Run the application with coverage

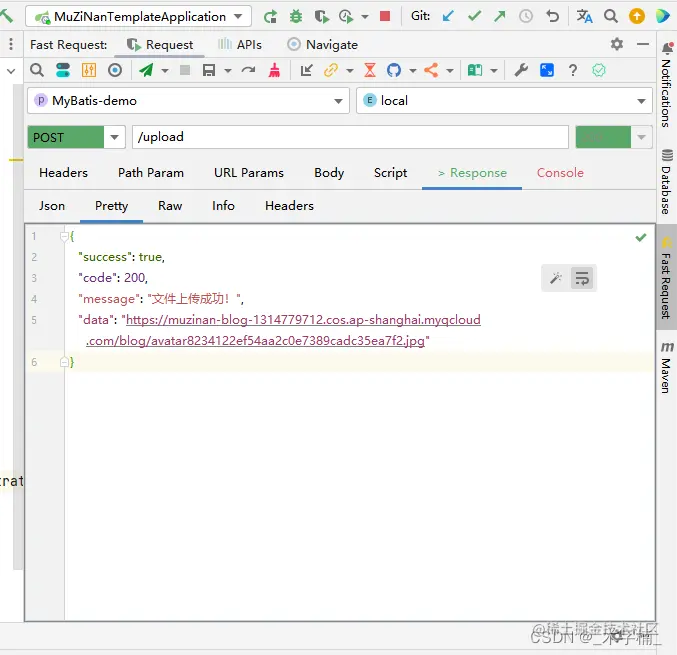pyautogui.click(x=321, y=17)
